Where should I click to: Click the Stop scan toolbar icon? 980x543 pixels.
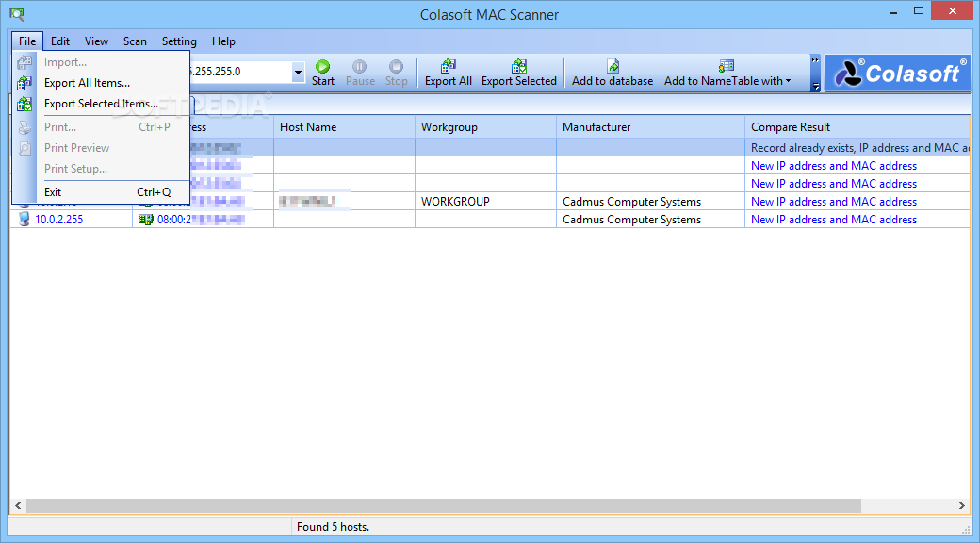click(397, 74)
